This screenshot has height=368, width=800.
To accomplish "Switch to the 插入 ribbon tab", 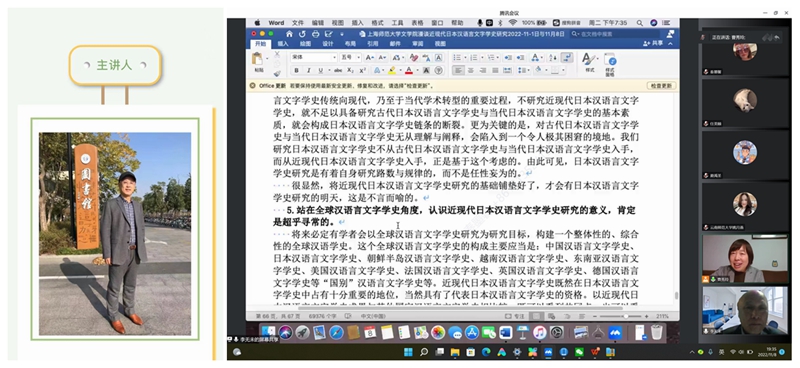I will pos(283,44).
